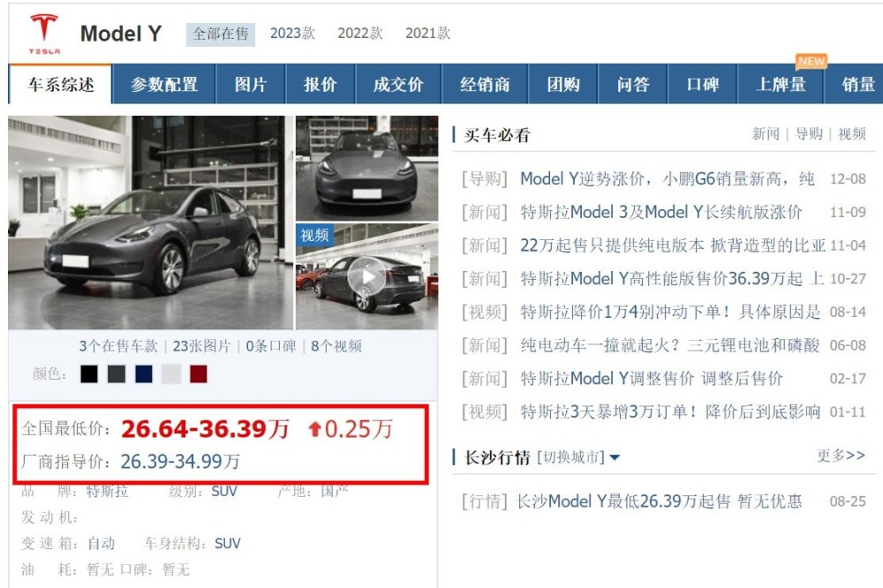This screenshot has height=588, width=883.
Task: Play the Model Y video thumbnail
Action: [366, 276]
